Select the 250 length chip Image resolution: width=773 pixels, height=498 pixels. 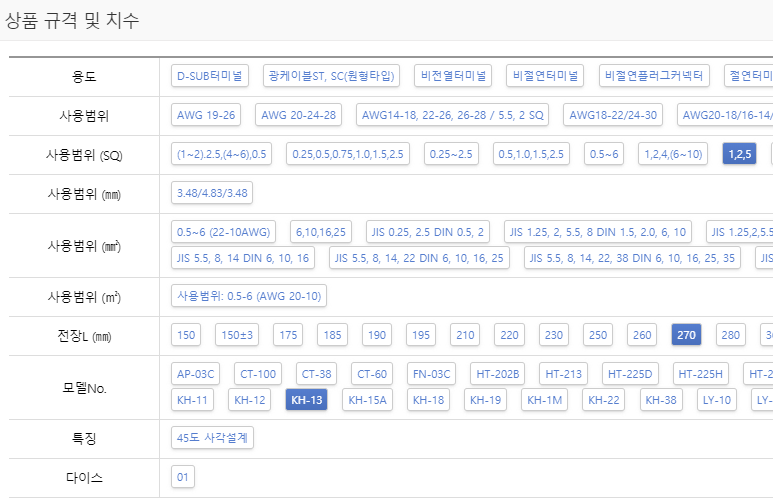click(x=598, y=335)
